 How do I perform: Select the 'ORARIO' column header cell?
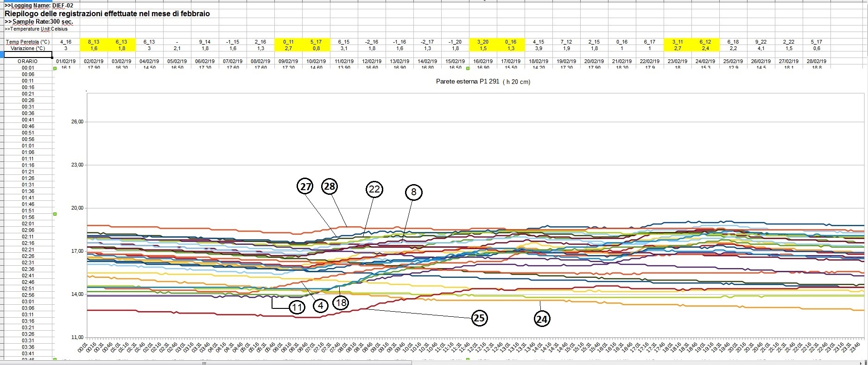(x=28, y=61)
